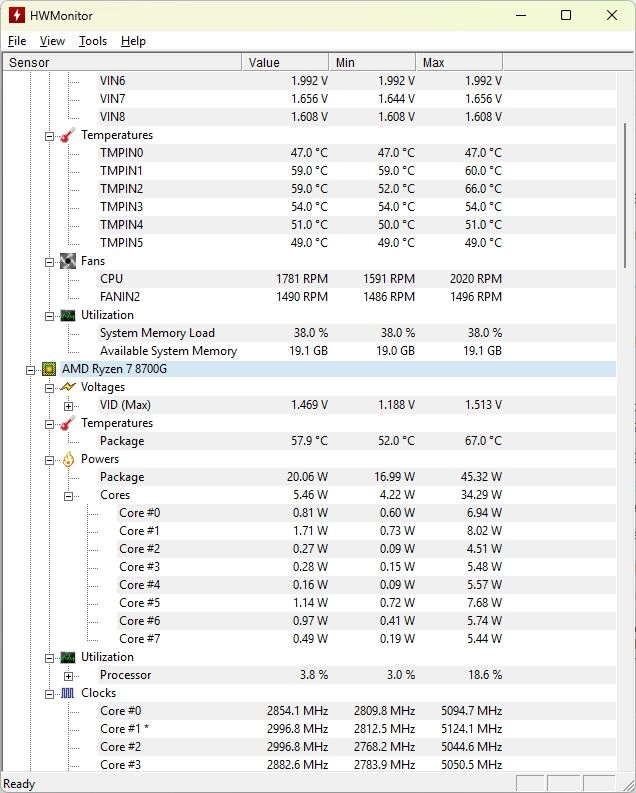
Task: Collapse the Clocks section
Action: tap(49, 694)
